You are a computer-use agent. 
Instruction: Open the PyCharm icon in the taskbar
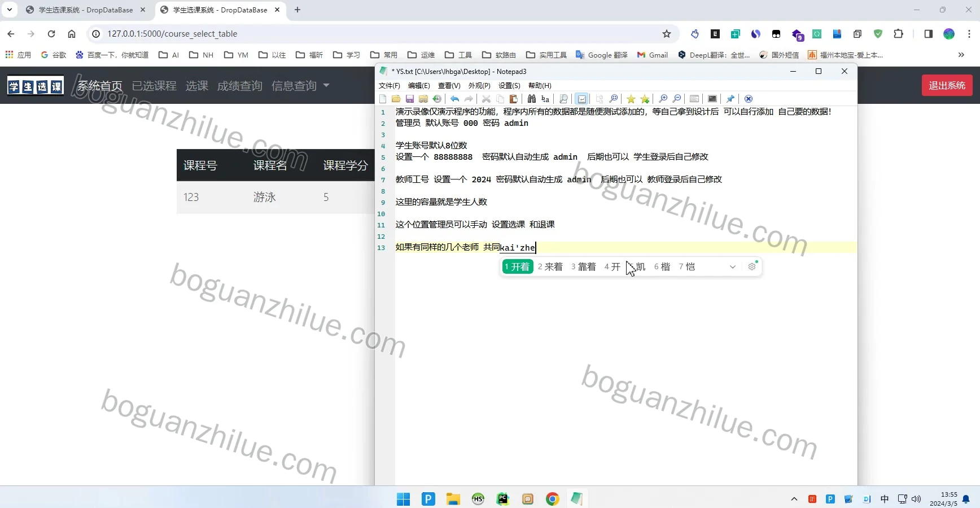pyautogui.click(x=503, y=499)
